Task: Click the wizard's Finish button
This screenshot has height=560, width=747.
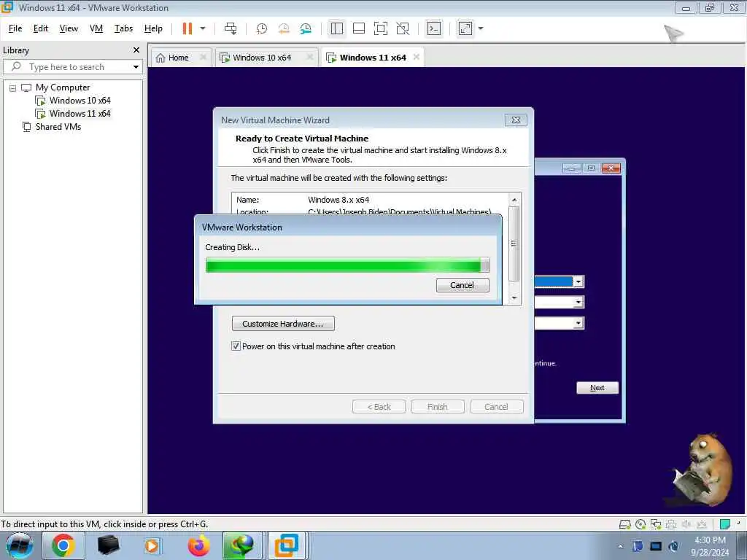Action: (x=438, y=407)
